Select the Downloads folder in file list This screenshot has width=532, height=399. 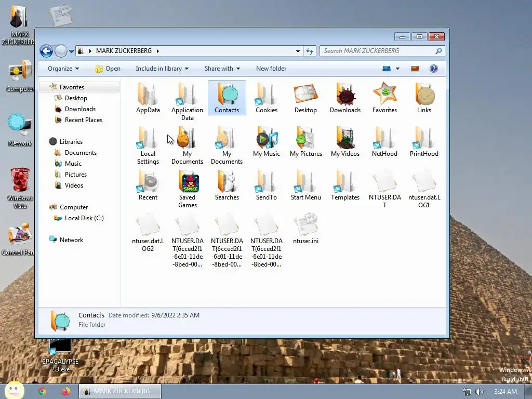pos(345,98)
